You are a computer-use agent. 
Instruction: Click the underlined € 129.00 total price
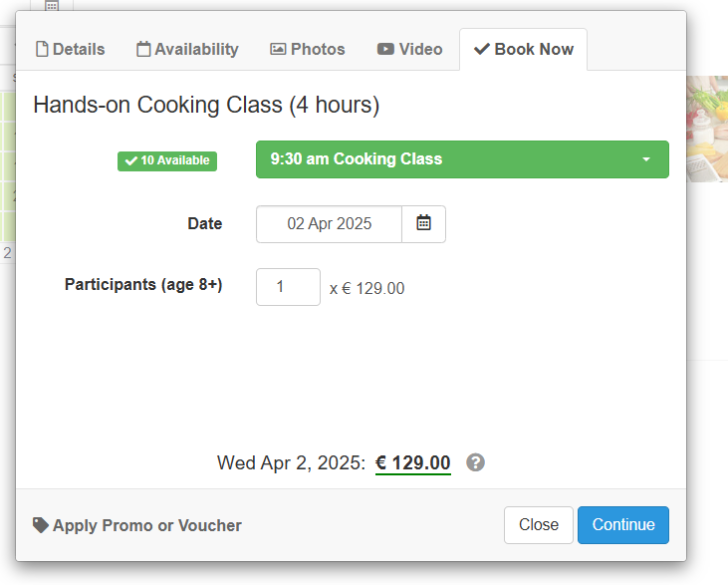click(x=412, y=462)
